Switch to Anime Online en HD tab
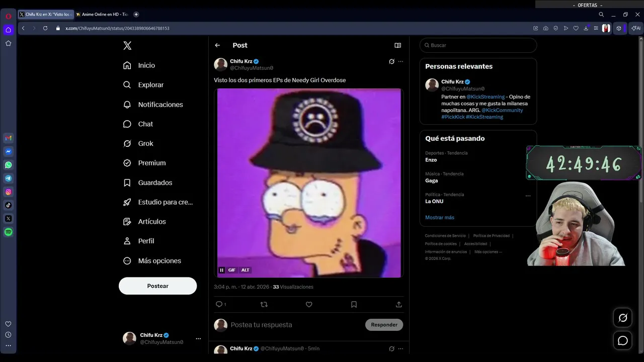 [x=102, y=15]
